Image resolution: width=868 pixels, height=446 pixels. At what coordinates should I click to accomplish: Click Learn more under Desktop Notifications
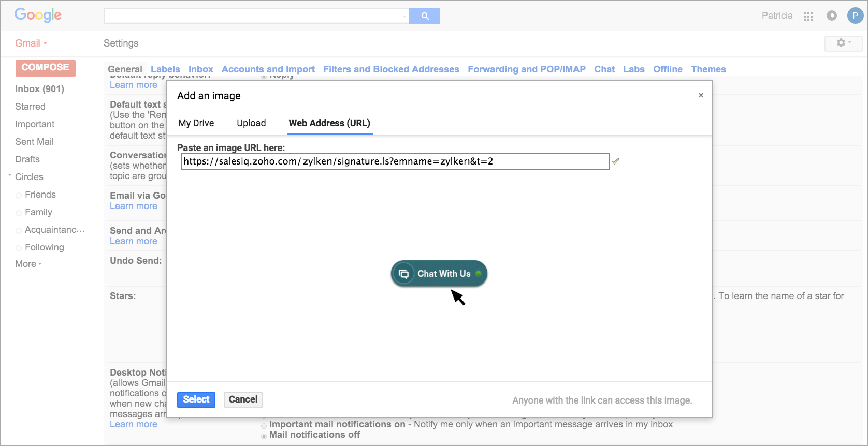click(x=134, y=424)
